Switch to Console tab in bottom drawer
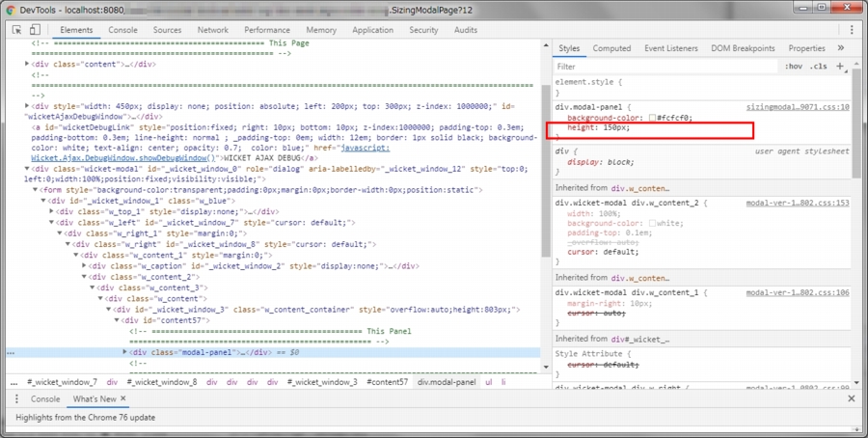 (x=45, y=398)
